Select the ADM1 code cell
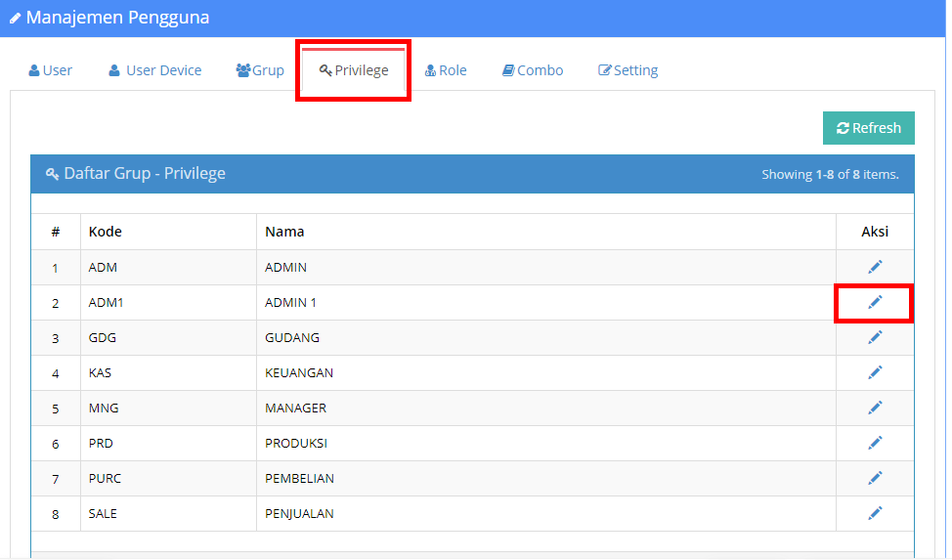Image resolution: width=952 pixels, height=560 pixels. [x=168, y=302]
